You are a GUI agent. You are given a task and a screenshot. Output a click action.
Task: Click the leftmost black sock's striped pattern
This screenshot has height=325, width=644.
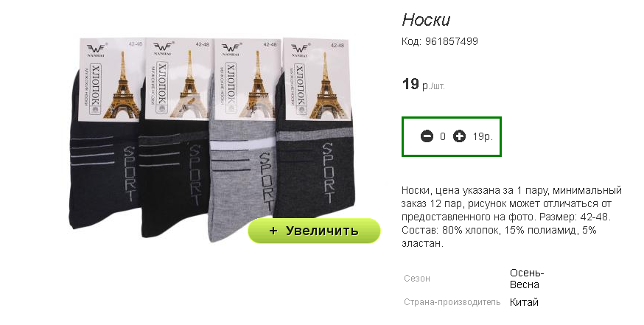(x=91, y=151)
